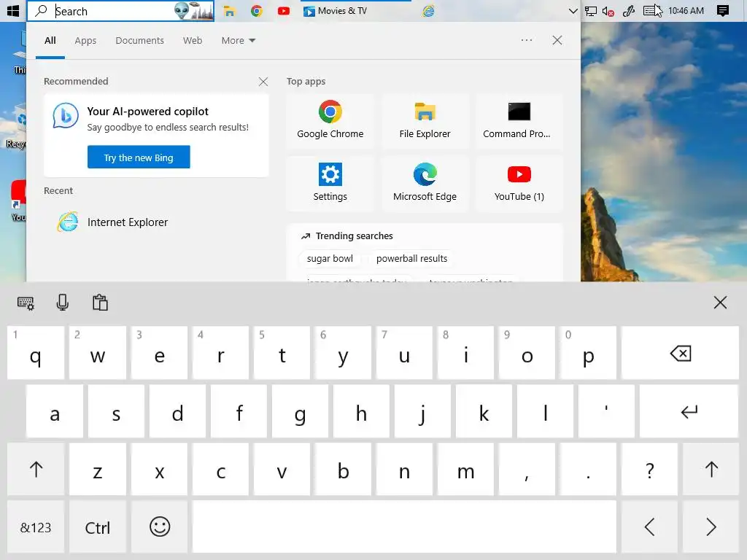
Task: Open Settings top app
Action: 330,183
